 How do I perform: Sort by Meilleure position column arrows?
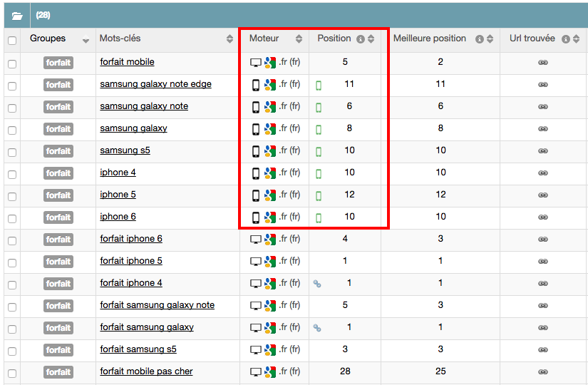pyautogui.click(x=490, y=38)
